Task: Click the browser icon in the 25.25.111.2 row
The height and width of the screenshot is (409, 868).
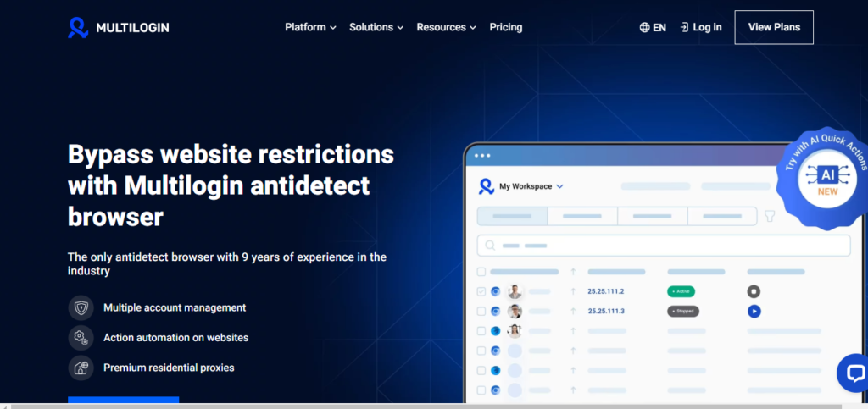Action: click(x=495, y=291)
